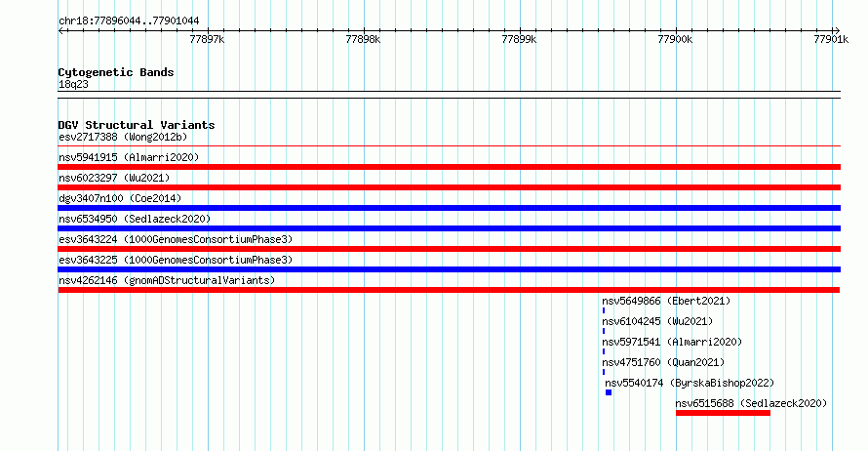This screenshot has width=868, height=451.
Task: Click the 77898k ruler tick label
Action: pyautogui.click(x=363, y=39)
